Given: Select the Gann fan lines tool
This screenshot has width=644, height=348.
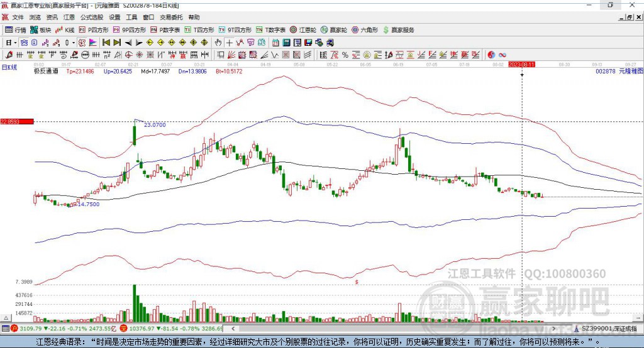Looking at the screenshot, I should [231, 55].
